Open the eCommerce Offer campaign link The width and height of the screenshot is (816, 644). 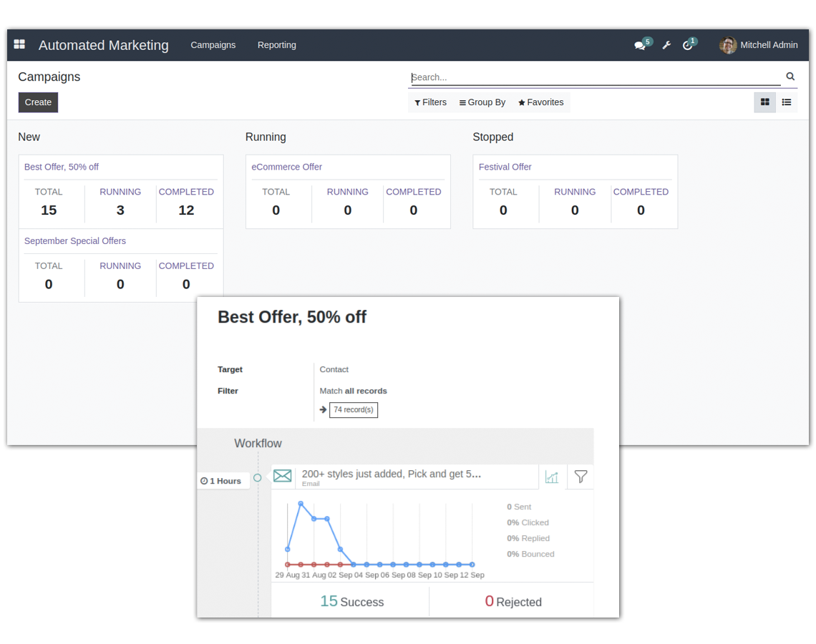(286, 167)
